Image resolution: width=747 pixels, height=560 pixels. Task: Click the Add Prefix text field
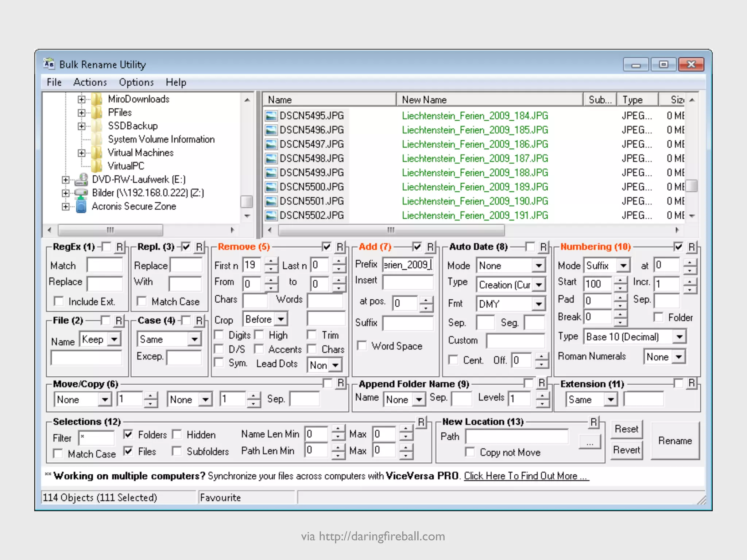point(407,265)
